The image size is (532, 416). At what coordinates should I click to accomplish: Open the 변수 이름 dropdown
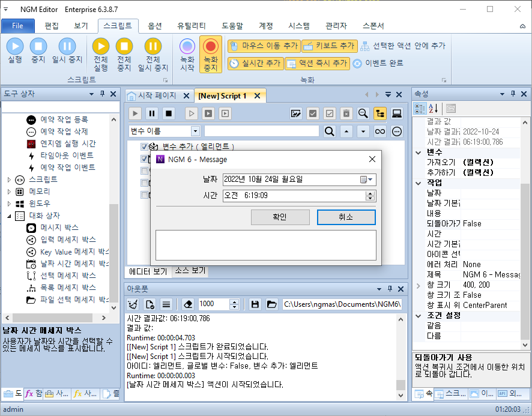tap(195, 131)
